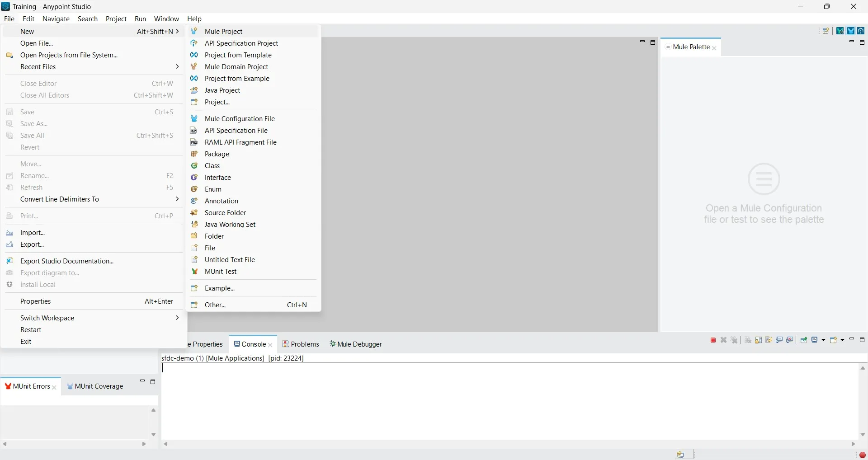
Task: Select Project from Template
Action: pos(254,55)
